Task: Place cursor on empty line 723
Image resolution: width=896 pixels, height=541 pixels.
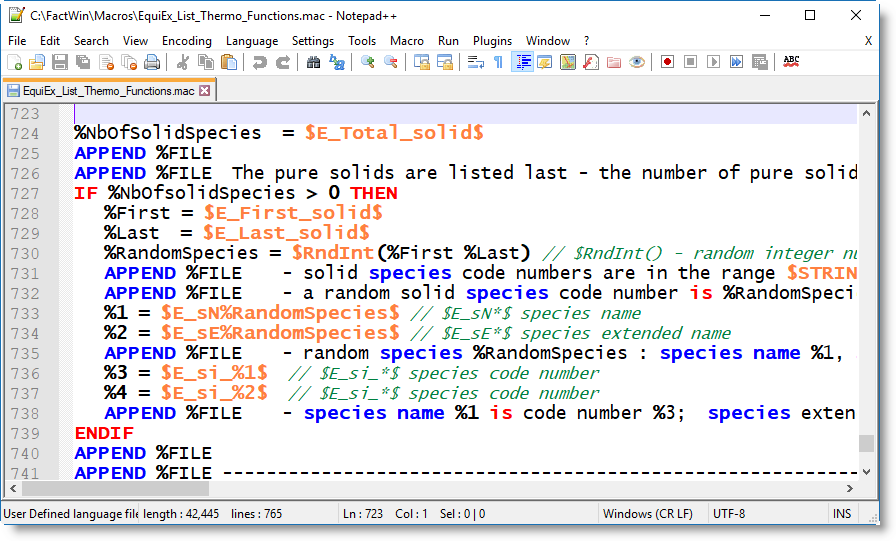Action: pos(466,114)
